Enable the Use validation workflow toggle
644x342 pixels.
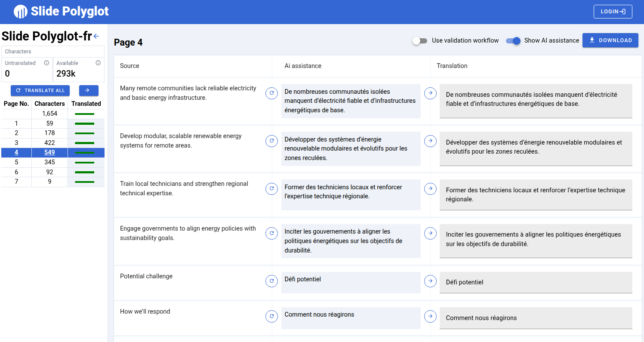[x=419, y=40]
